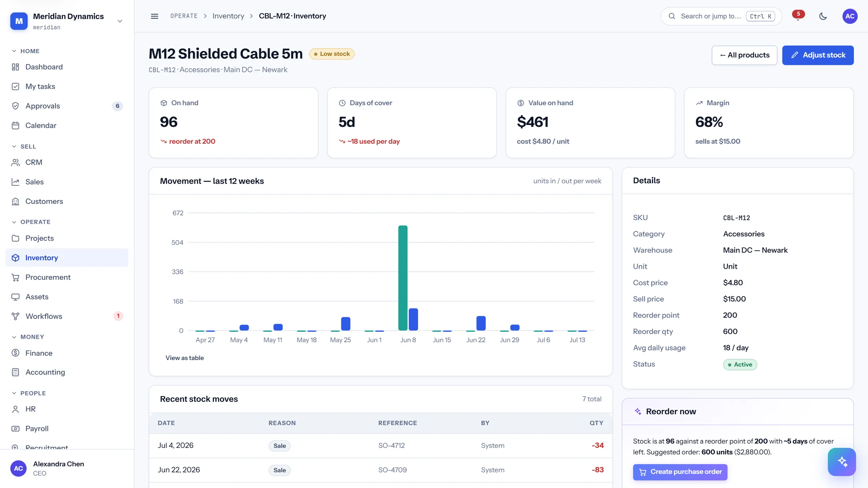Click the search magnifier icon
Image resolution: width=868 pixels, height=488 pixels.
point(672,16)
